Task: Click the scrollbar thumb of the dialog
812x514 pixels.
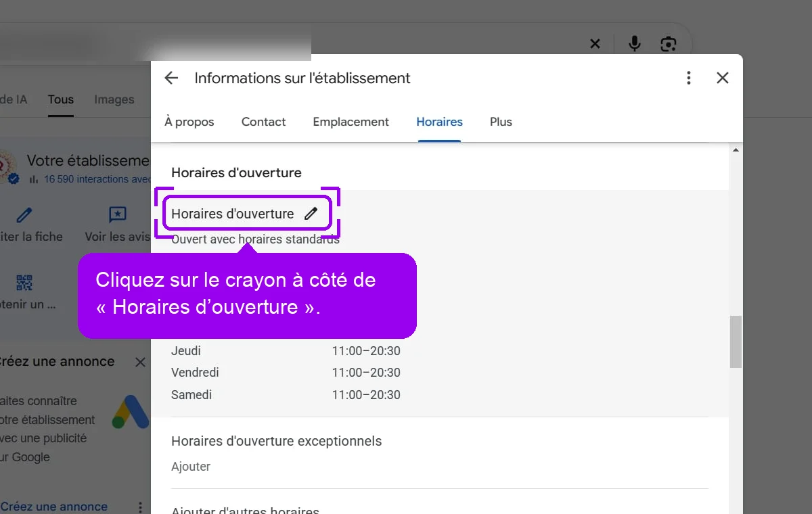Action: tap(736, 342)
